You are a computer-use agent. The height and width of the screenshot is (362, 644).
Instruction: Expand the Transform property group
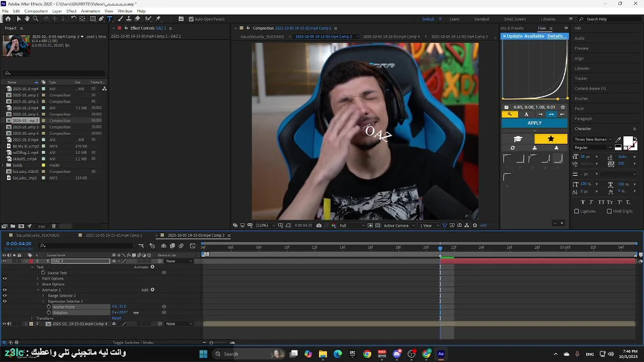click(32, 318)
